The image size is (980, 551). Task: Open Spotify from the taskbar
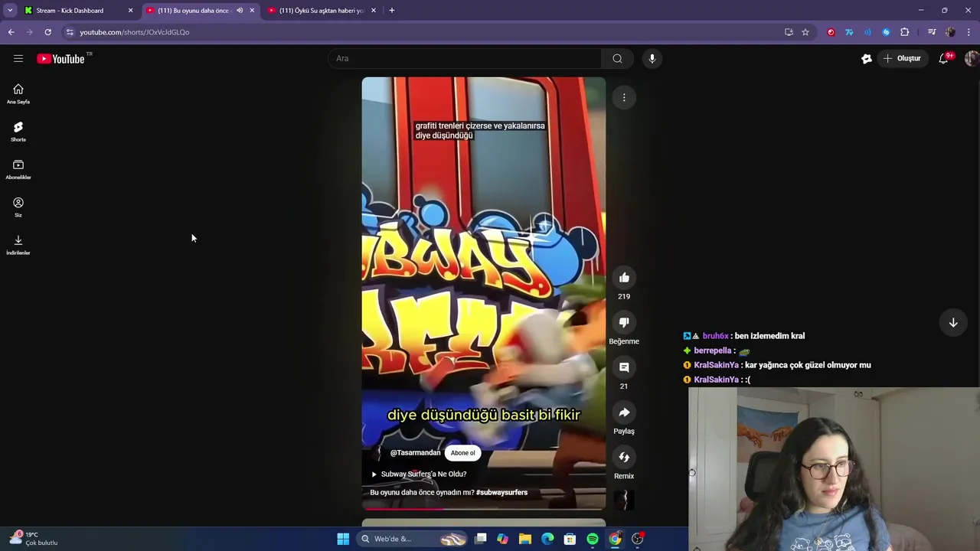tap(593, 539)
